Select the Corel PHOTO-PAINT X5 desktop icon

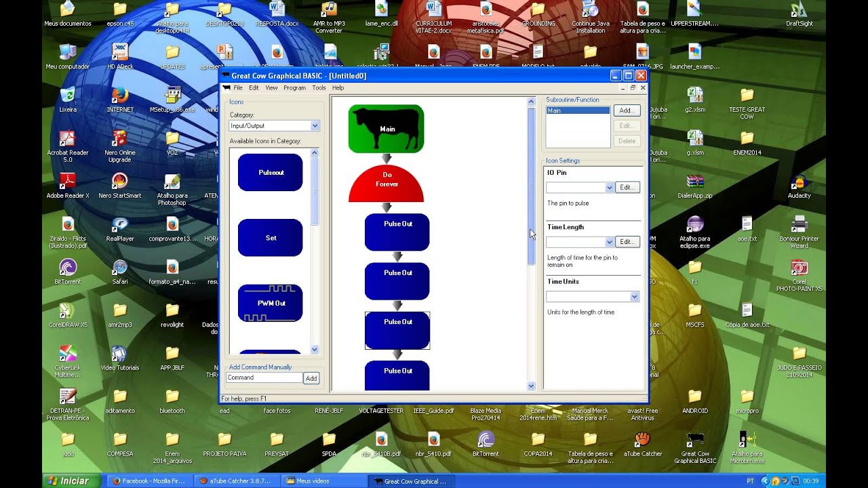[x=799, y=276]
